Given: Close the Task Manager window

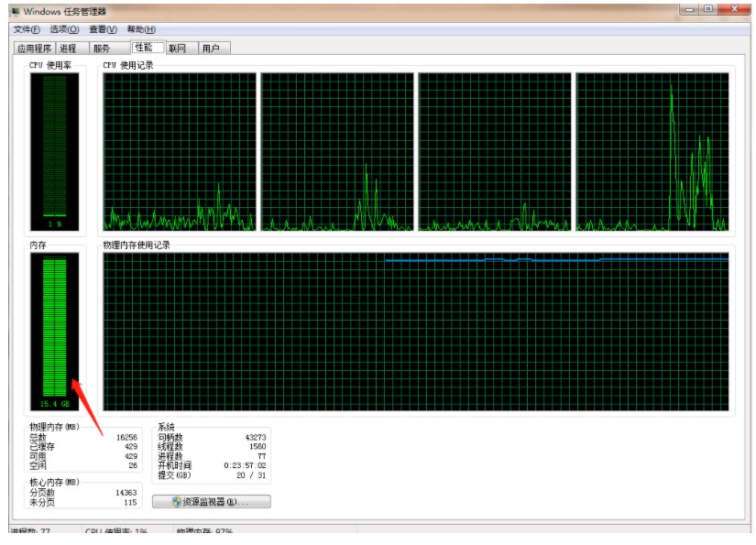Looking at the screenshot, I should click(x=734, y=9).
